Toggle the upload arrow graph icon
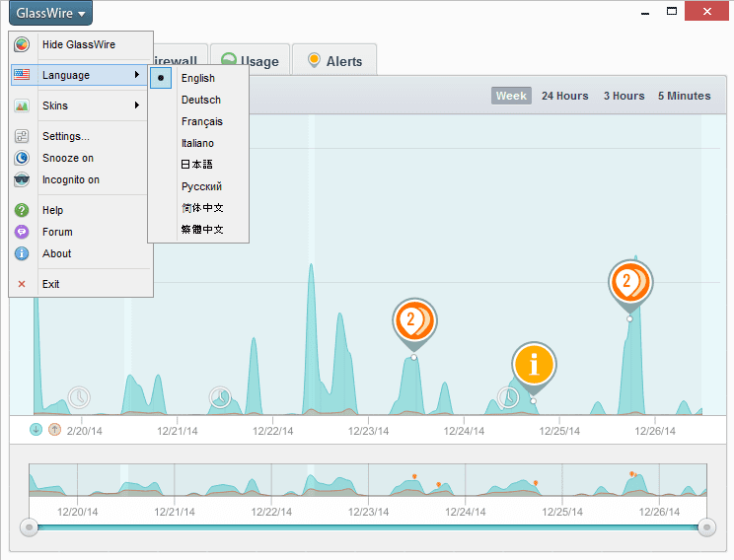 point(55,429)
